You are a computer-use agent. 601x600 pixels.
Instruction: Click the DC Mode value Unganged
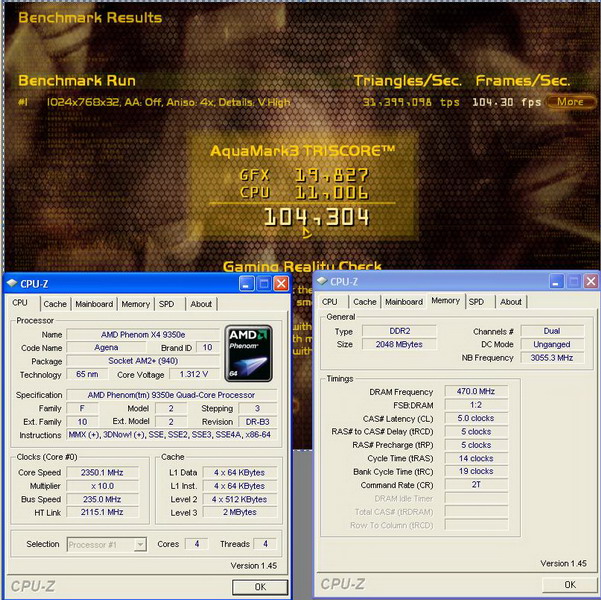point(552,344)
